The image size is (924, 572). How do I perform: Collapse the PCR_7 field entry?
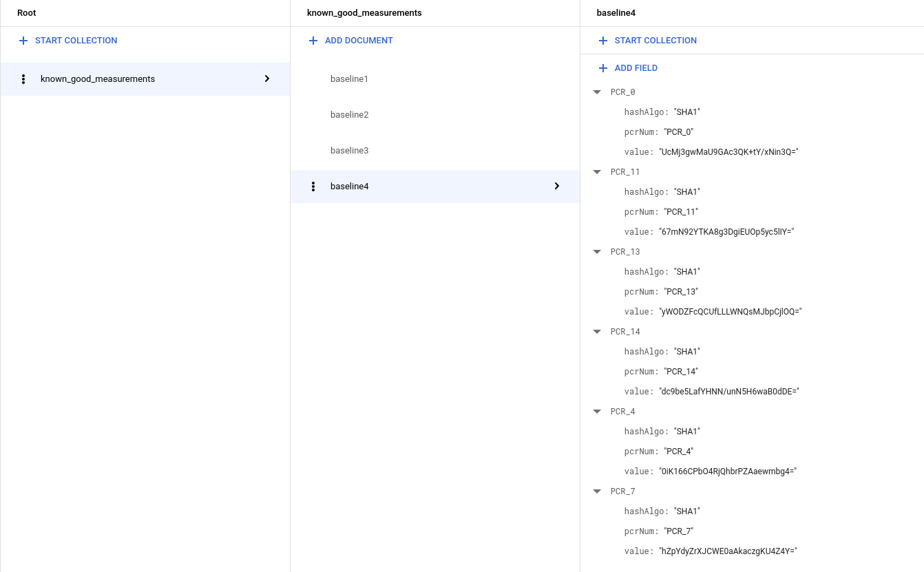pos(596,491)
